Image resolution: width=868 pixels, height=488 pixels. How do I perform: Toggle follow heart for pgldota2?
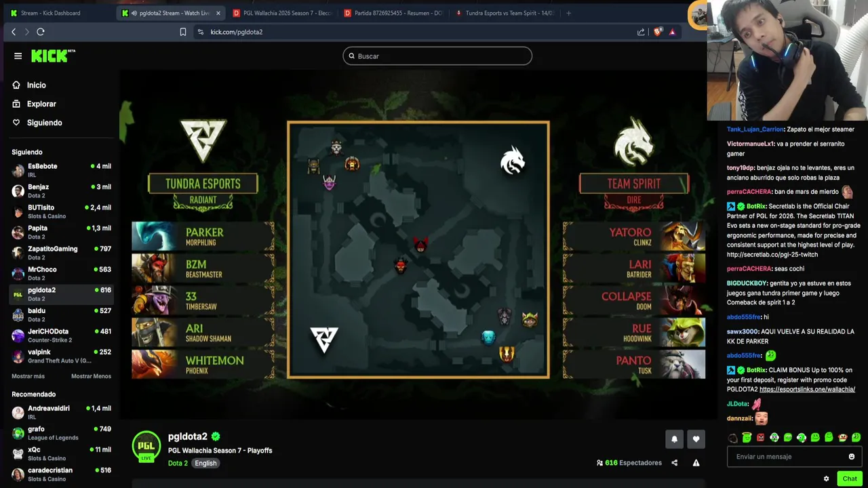[x=696, y=439]
